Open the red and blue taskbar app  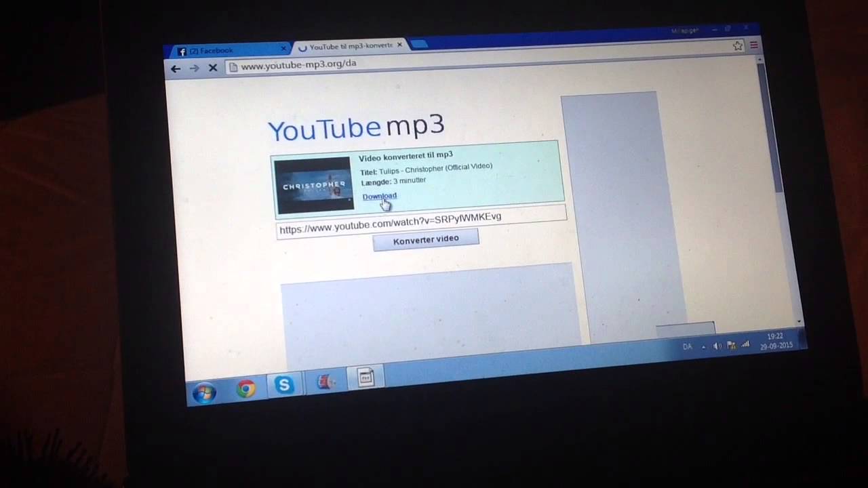(325, 382)
